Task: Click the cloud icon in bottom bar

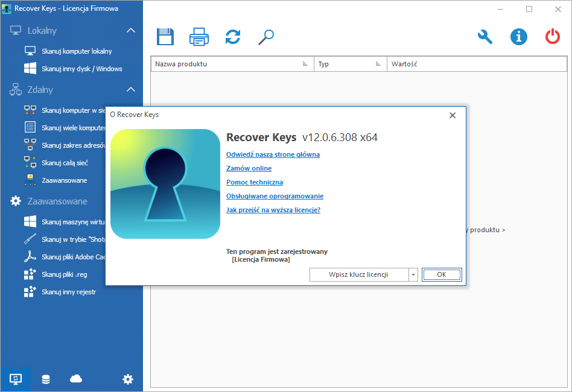Action: [x=76, y=379]
